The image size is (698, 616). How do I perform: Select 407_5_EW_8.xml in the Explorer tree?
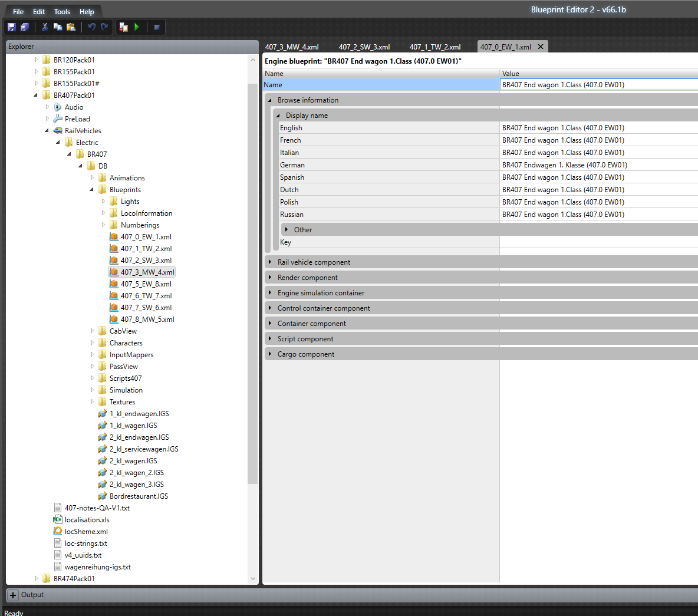[146, 284]
